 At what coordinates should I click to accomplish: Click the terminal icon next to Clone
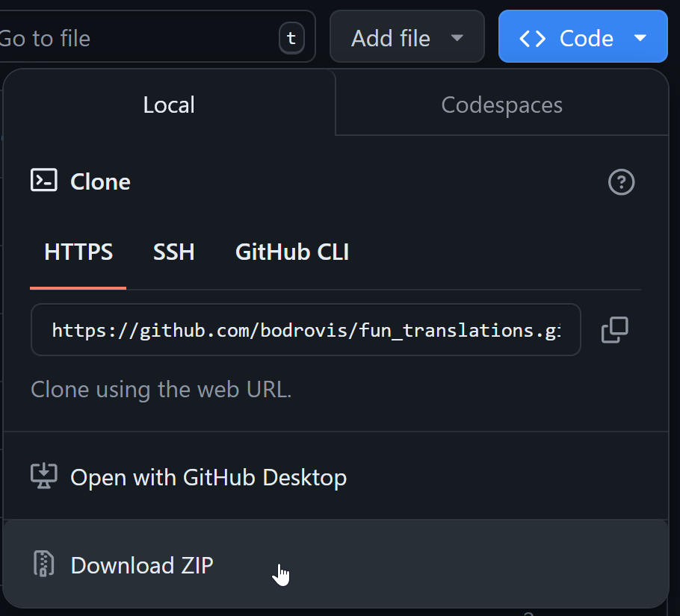[x=44, y=180]
